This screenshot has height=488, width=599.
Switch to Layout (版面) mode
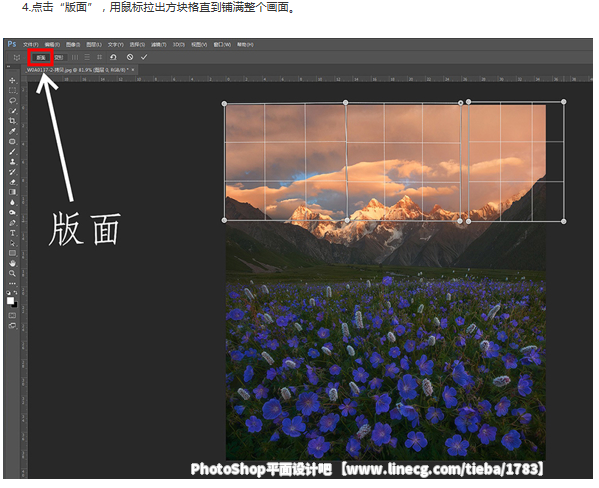tap(40, 58)
